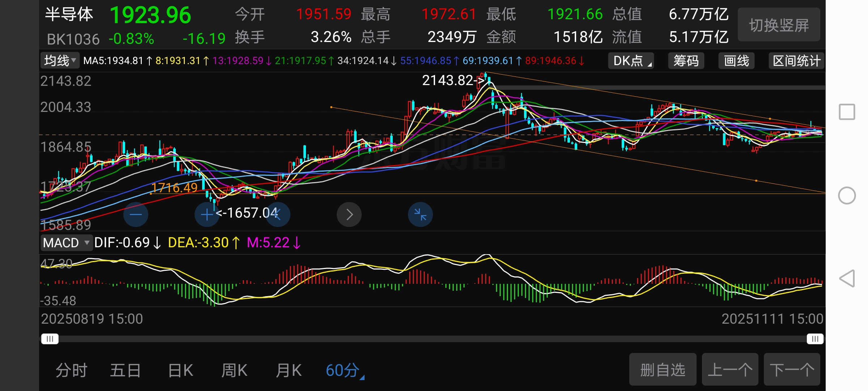Tap the Android triangle back icon
868x391 pixels.
(847, 278)
